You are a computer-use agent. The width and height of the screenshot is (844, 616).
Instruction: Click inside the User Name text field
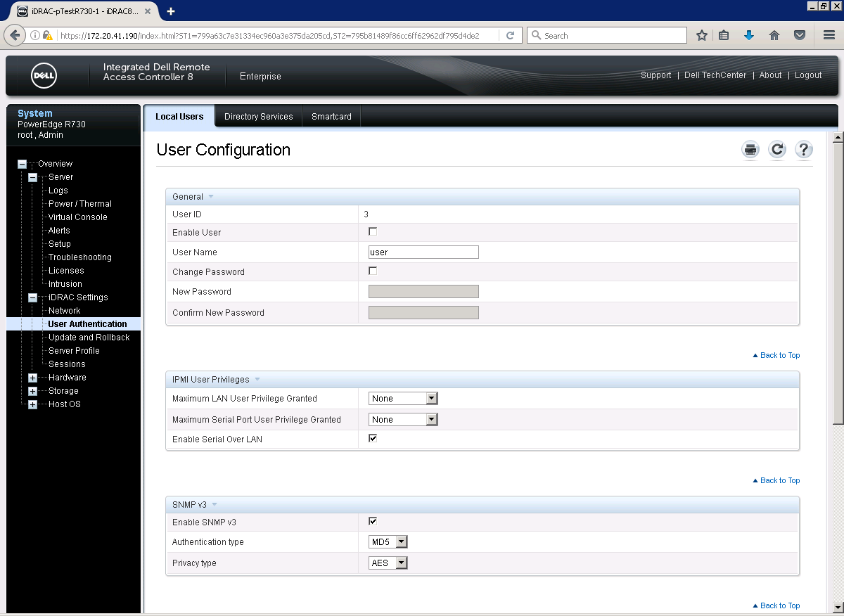422,252
